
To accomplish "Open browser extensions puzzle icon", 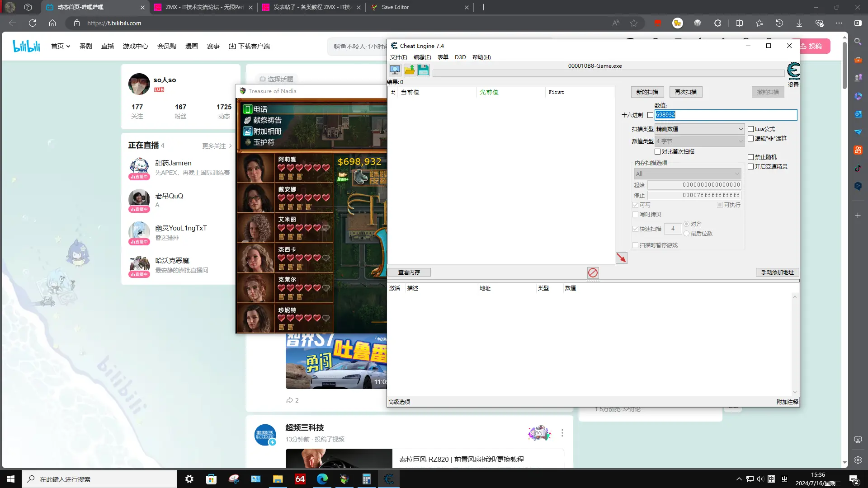I will tap(717, 23).
